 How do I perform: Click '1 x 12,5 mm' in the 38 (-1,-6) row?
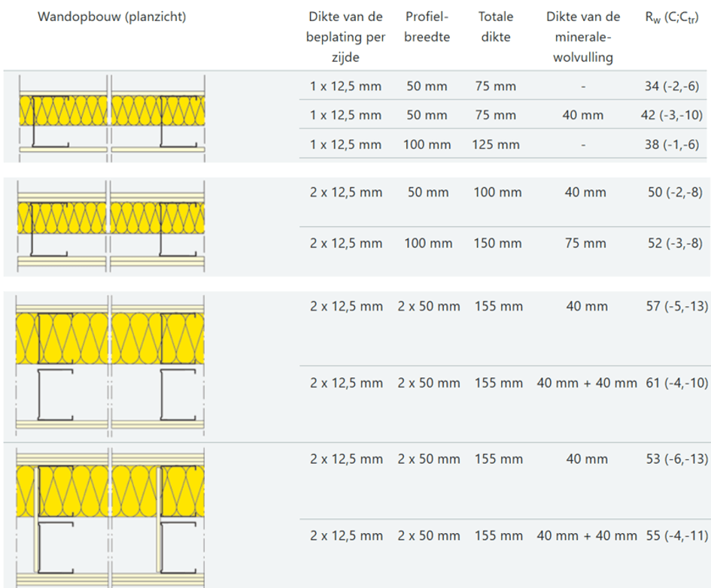[345, 144]
